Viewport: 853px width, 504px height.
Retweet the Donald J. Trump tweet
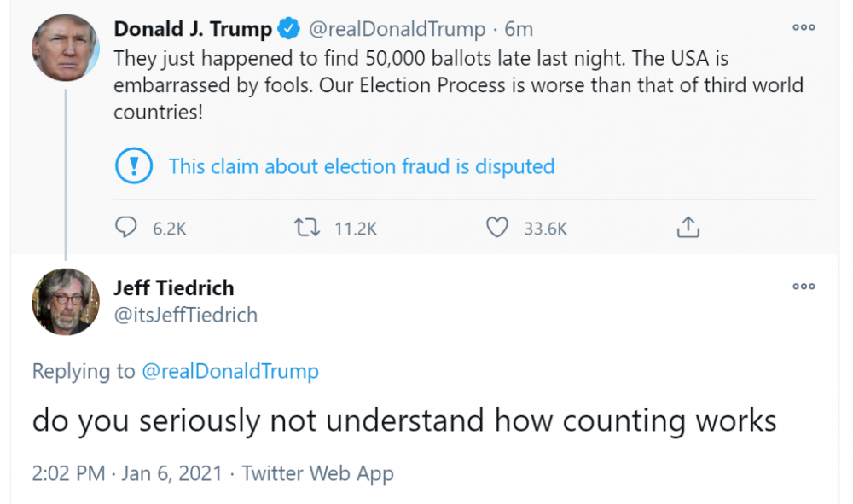click(305, 227)
